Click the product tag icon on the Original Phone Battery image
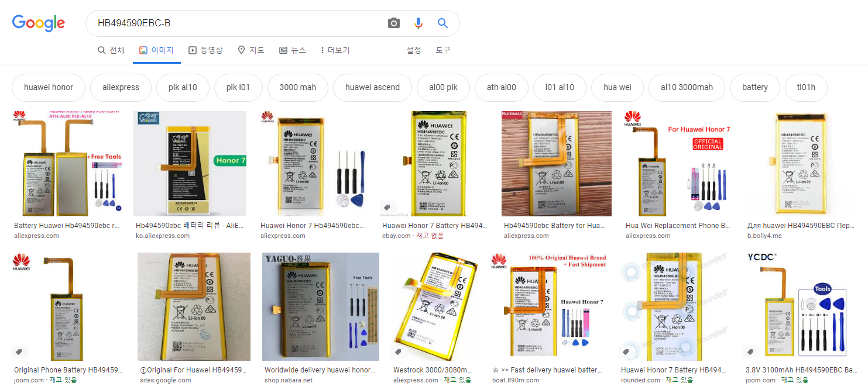The width and height of the screenshot is (868, 390). tap(19, 351)
